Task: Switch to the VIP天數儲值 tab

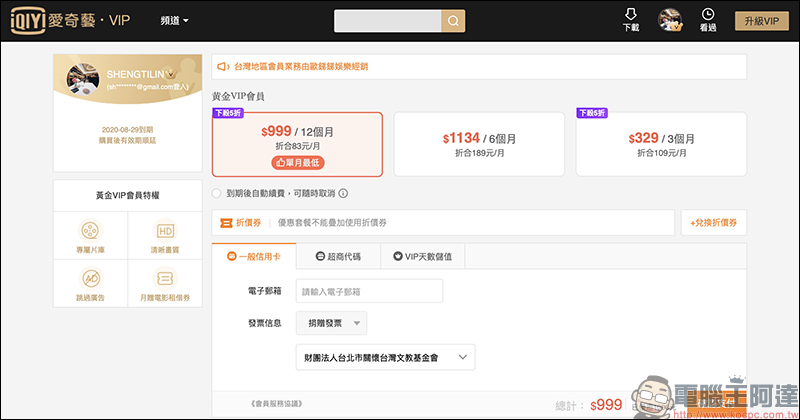Action: 422,257
